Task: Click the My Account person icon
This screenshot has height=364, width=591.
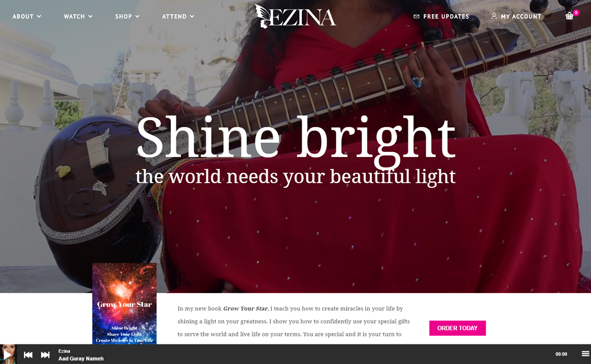Action: 494,16
